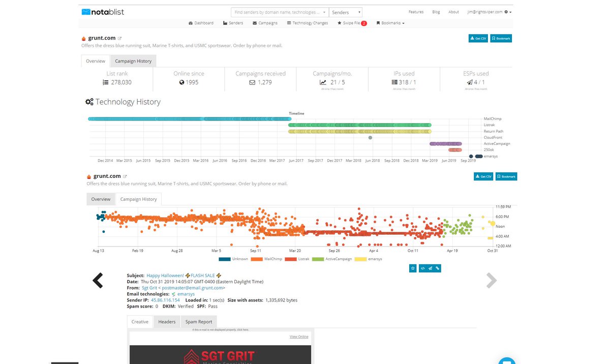
Task: Click the gears icon beside Technology History
Action: (89, 102)
